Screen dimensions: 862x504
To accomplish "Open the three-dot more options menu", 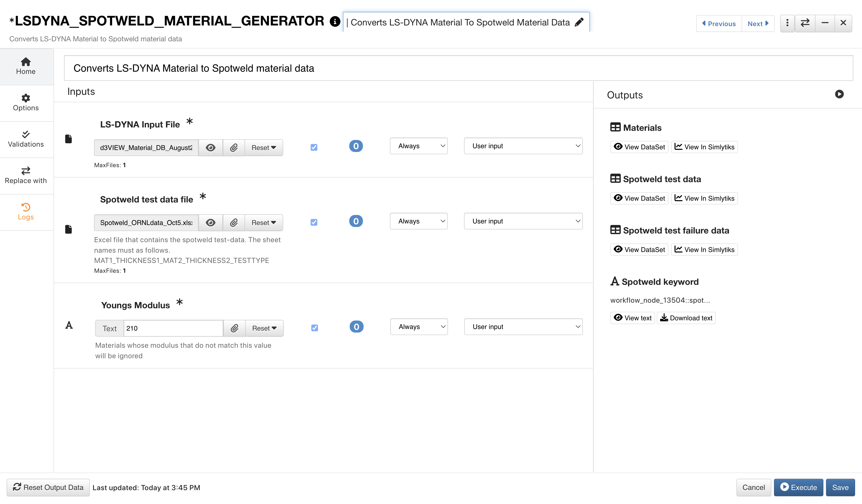I will pos(787,23).
